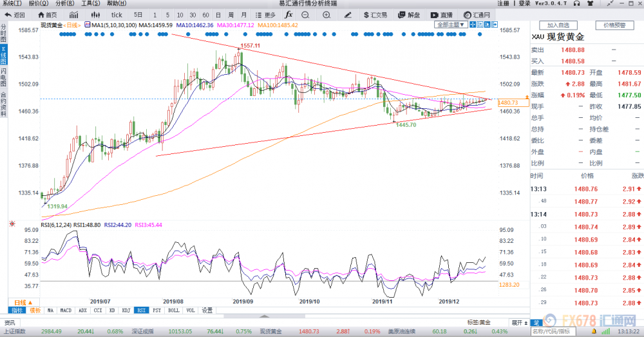This screenshot has height=337, width=644.
Task: Select the BOLL indicator
Action: [174, 311]
